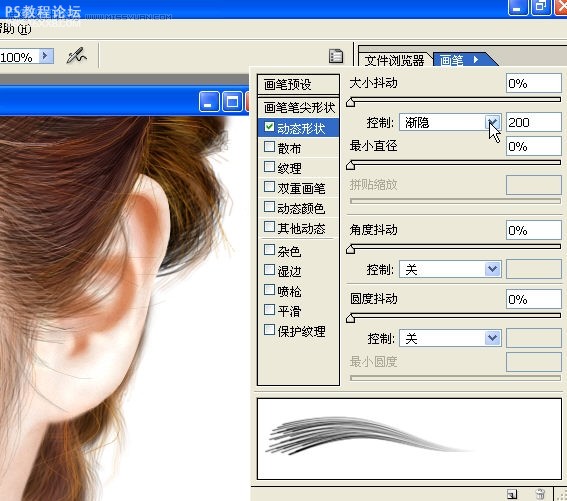567x501 pixels.
Task: Enable the 散布 checkbox
Action: click(x=269, y=147)
